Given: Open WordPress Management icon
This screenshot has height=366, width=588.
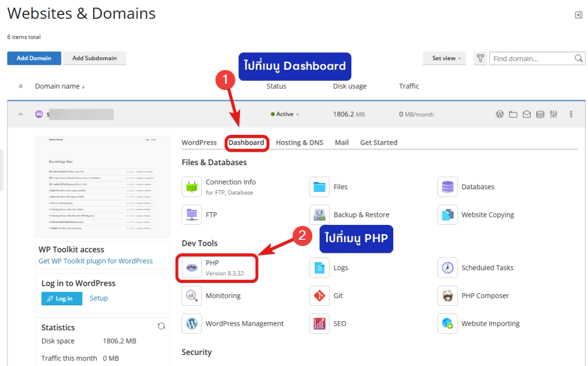Looking at the screenshot, I should 192,324.
